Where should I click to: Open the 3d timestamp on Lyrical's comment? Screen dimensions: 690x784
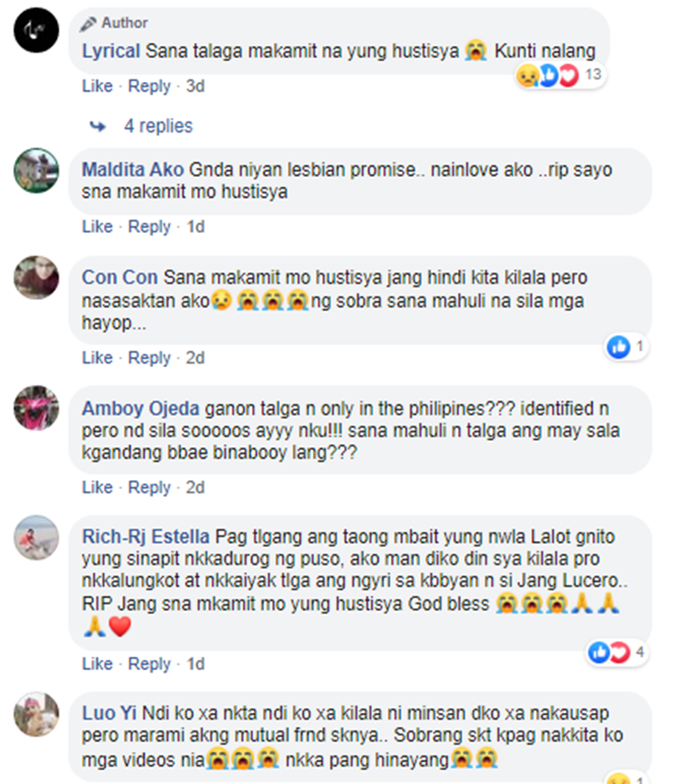coord(195,86)
